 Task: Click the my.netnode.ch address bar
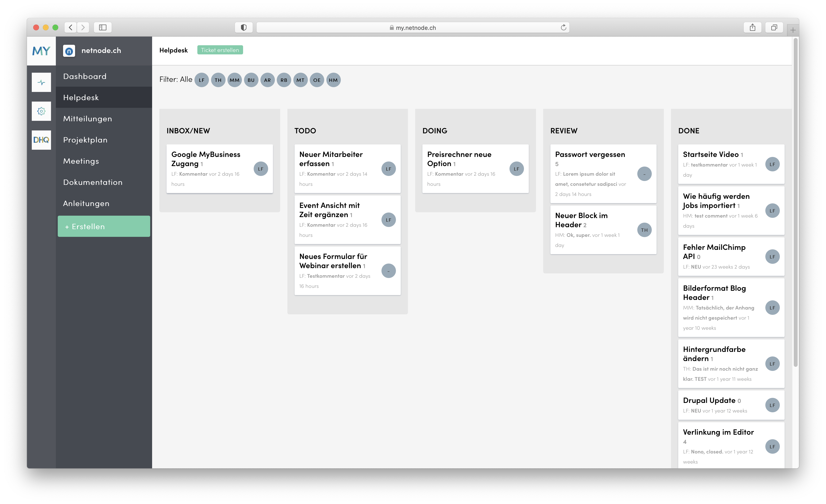pyautogui.click(x=413, y=27)
